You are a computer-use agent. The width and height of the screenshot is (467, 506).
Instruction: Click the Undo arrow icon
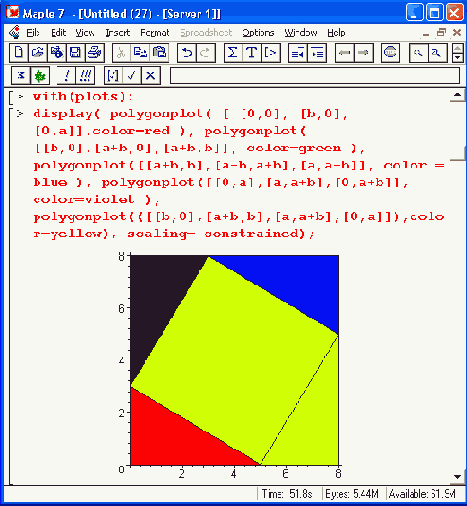(x=187, y=53)
